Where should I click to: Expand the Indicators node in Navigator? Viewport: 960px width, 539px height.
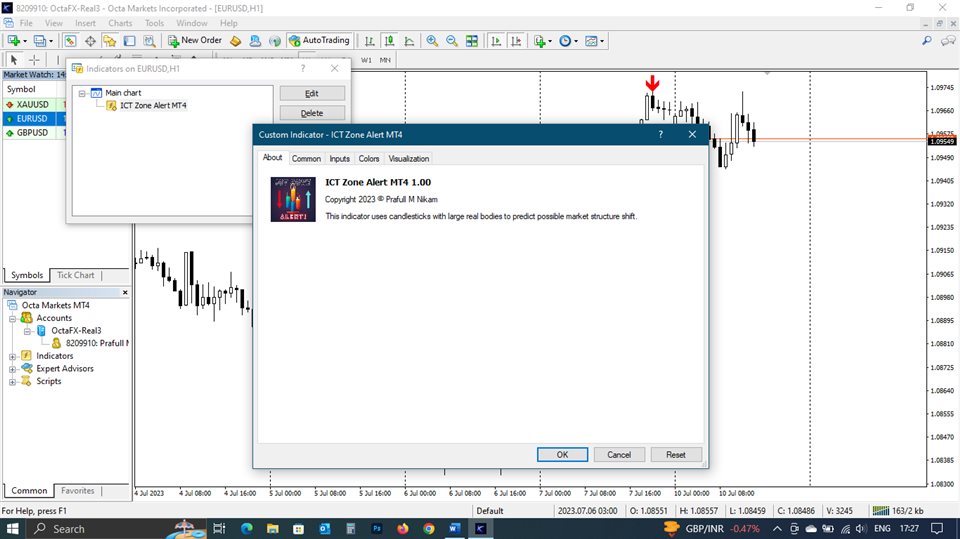(x=12, y=356)
